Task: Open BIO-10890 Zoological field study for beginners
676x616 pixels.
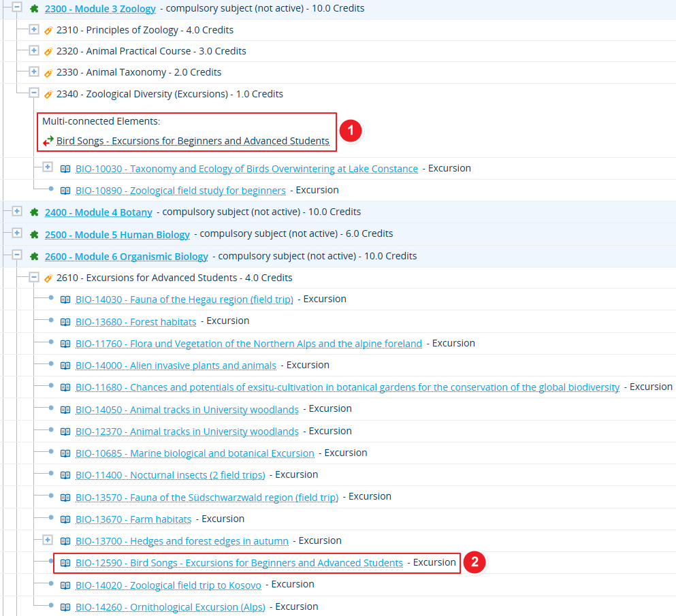Action: click(180, 191)
